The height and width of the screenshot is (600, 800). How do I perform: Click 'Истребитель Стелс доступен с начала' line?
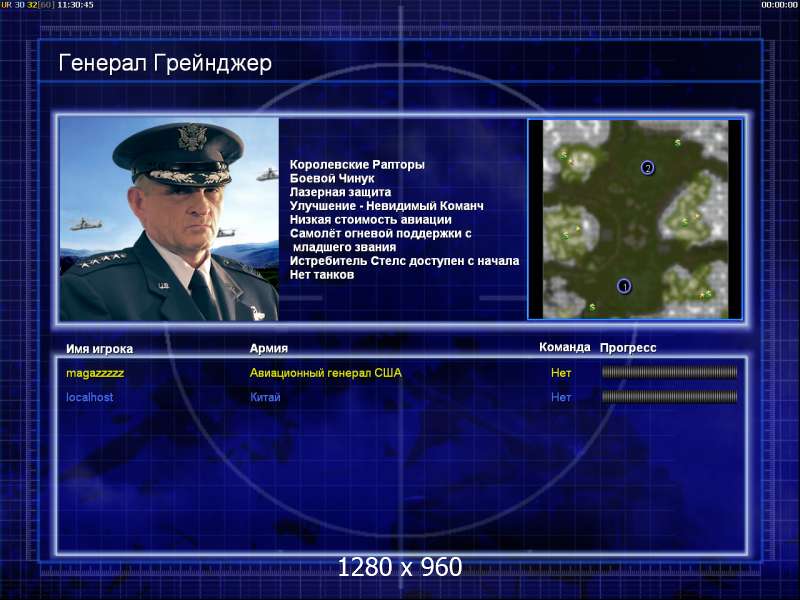(405, 261)
